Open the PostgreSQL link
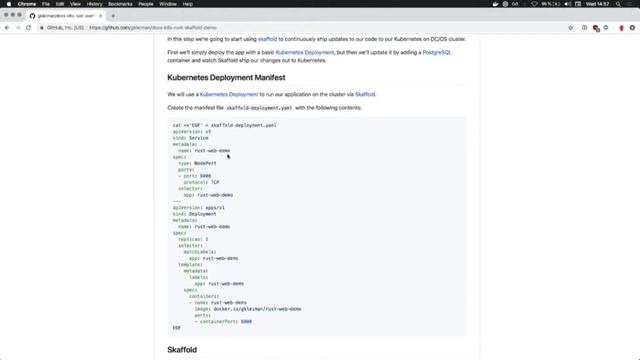This screenshot has height=360, width=640. [437, 53]
